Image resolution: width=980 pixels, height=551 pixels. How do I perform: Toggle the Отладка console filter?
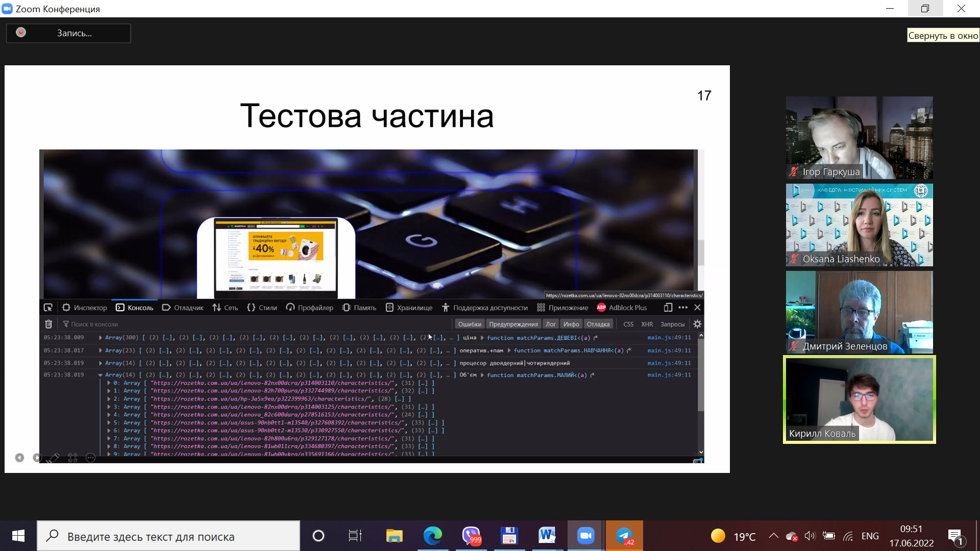598,324
